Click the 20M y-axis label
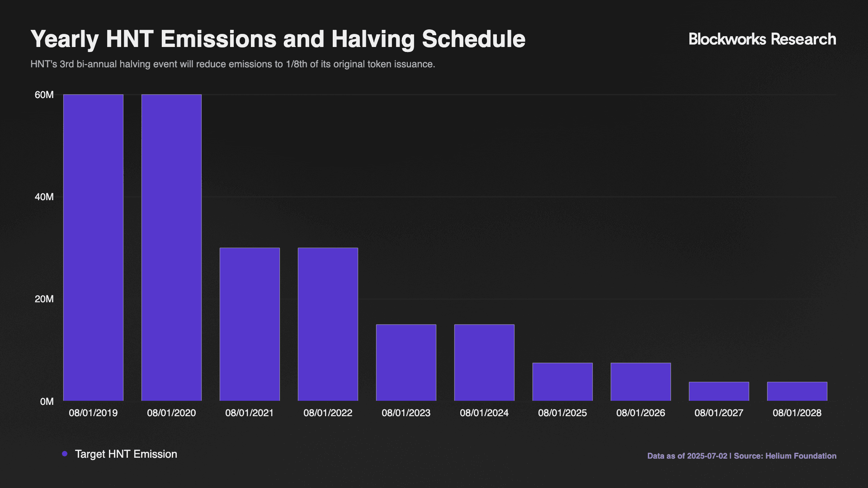 pyautogui.click(x=44, y=299)
